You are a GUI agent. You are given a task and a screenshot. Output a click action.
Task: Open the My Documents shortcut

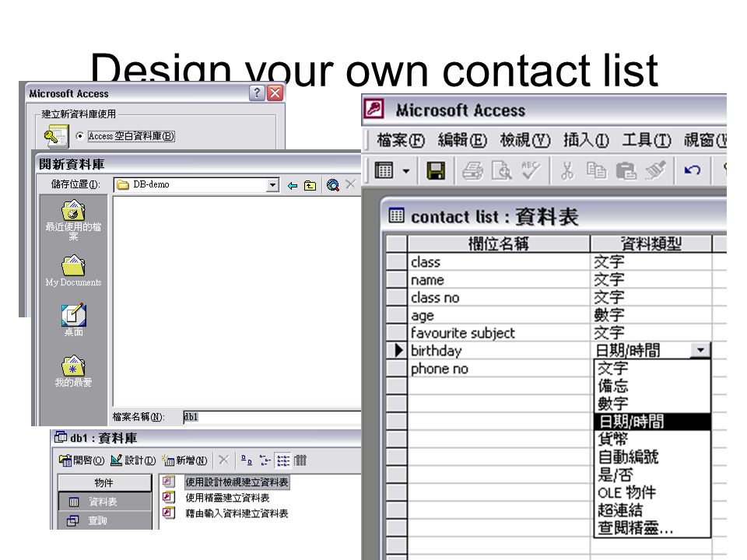[73, 271]
